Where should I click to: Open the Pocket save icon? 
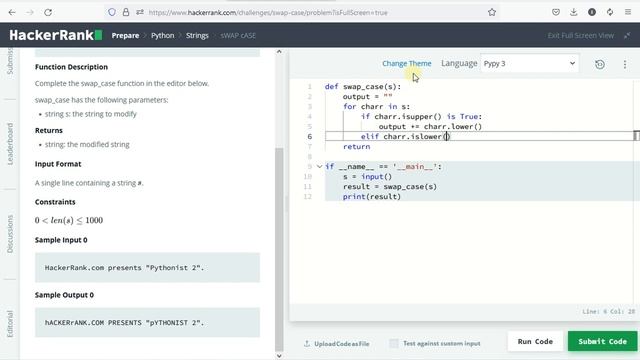coord(556,12)
